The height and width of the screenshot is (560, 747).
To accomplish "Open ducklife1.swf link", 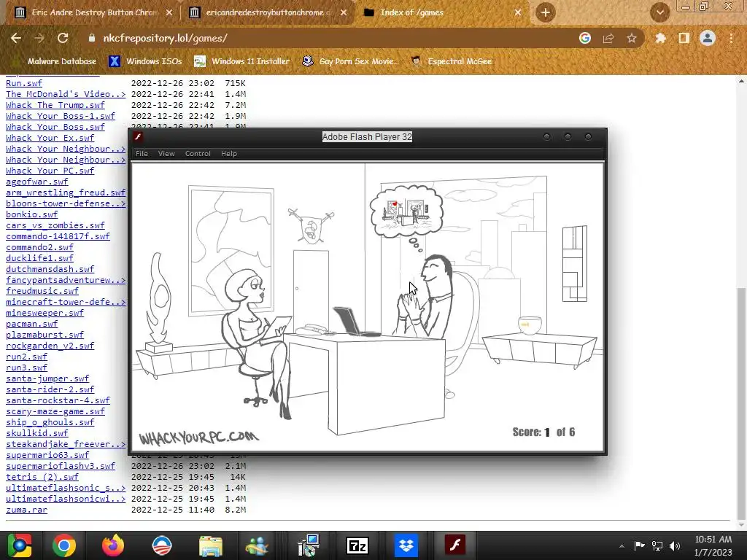I will (x=39, y=258).
